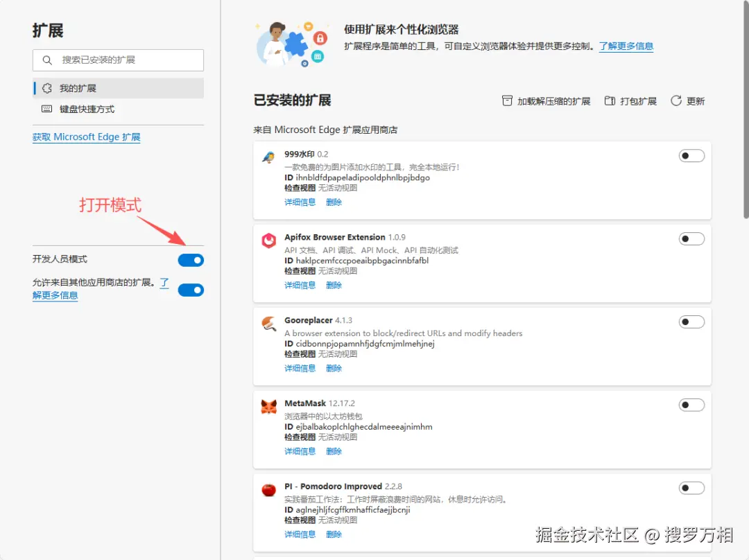Enable the Apifox Browser Extension toggle
This screenshot has width=749, height=560.
tap(691, 238)
